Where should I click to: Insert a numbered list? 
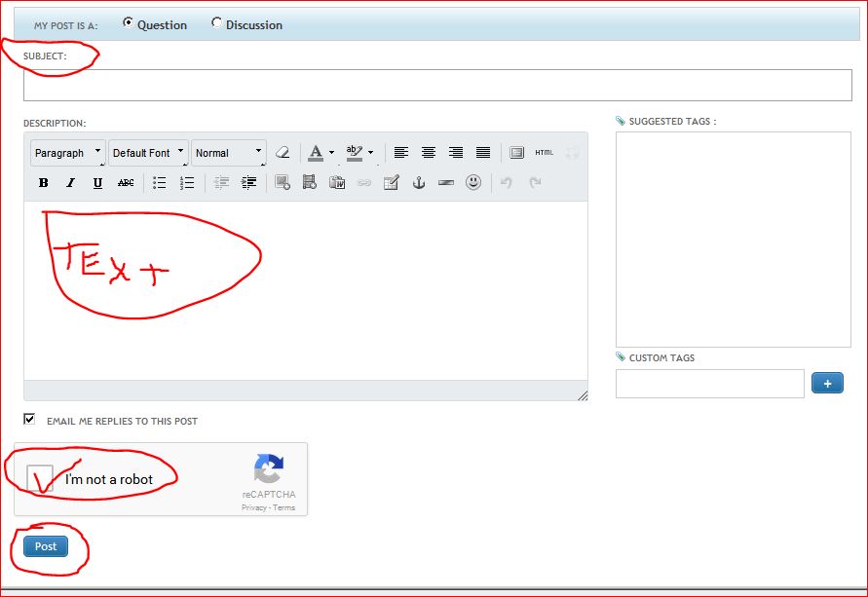click(x=187, y=183)
